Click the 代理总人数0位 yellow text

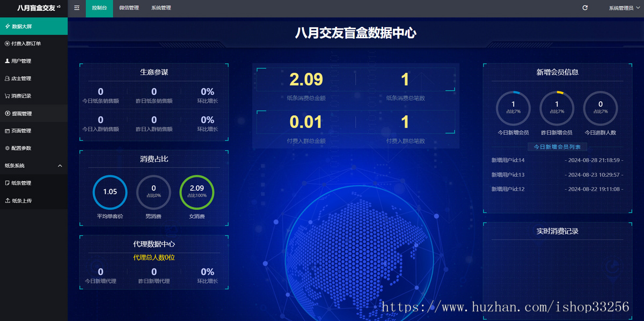[154, 258]
